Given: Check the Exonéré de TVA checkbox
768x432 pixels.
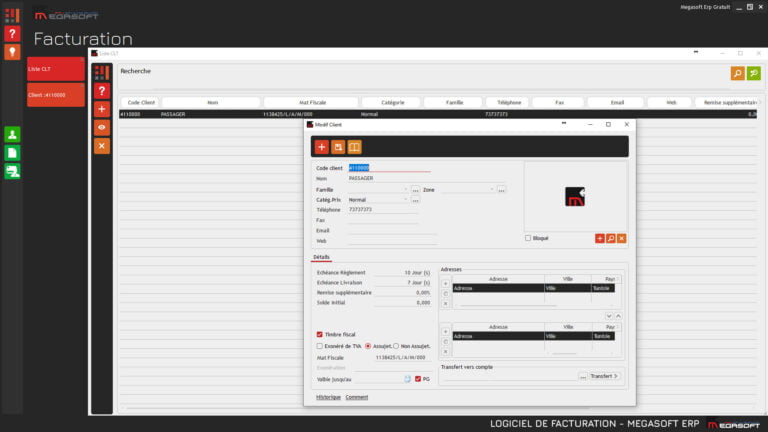Looking at the screenshot, I should tap(320, 346).
